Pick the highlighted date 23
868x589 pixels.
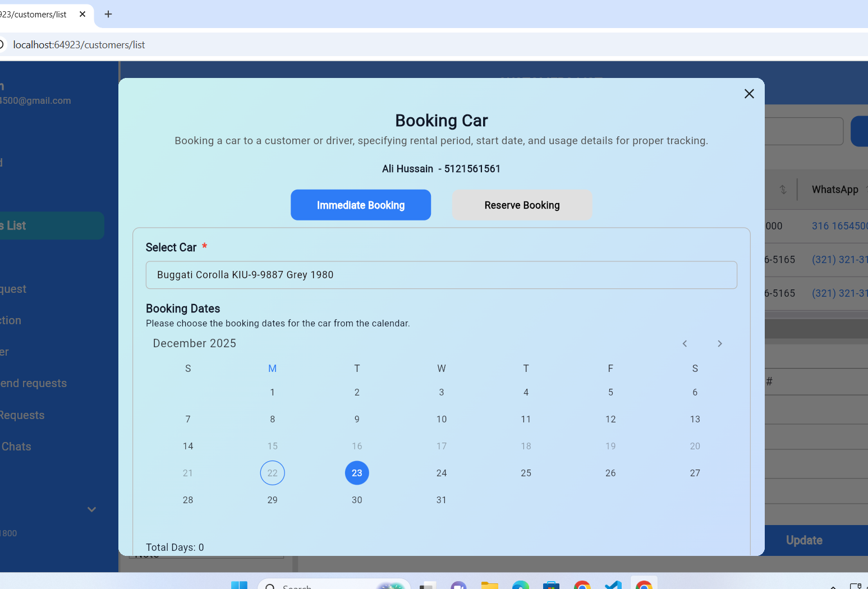tap(357, 473)
